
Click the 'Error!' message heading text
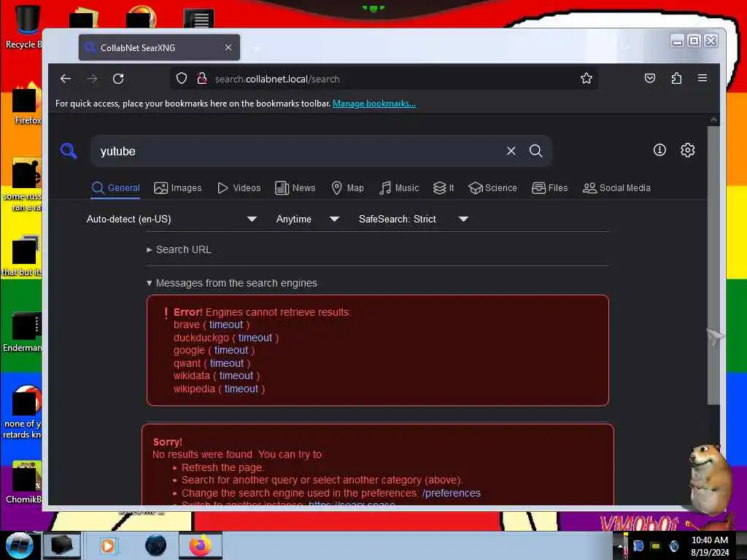(x=187, y=312)
